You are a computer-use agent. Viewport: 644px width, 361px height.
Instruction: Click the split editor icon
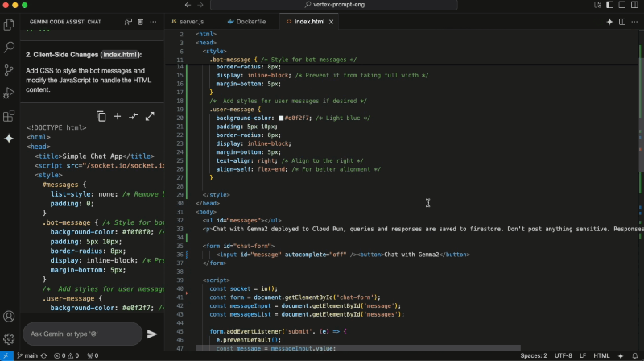623,21
